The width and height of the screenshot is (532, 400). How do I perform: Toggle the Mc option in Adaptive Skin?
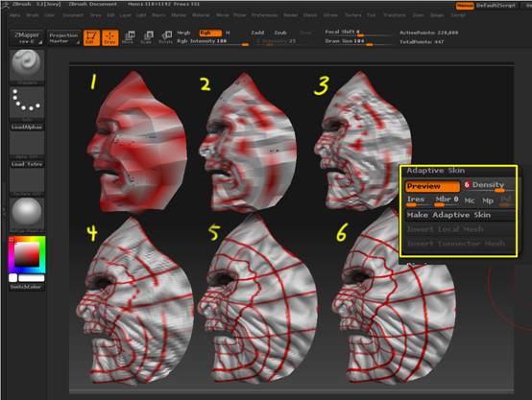click(470, 200)
